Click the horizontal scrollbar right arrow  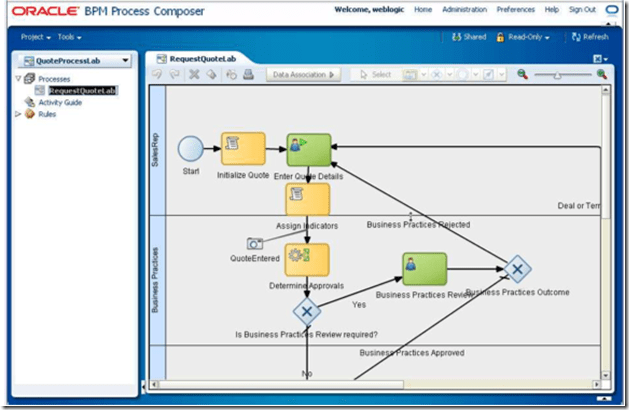(x=597, y=385)
